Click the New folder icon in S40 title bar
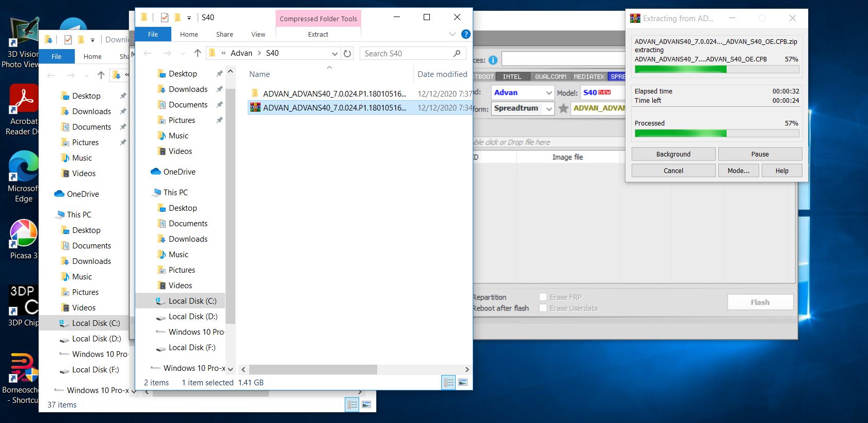 178,18
